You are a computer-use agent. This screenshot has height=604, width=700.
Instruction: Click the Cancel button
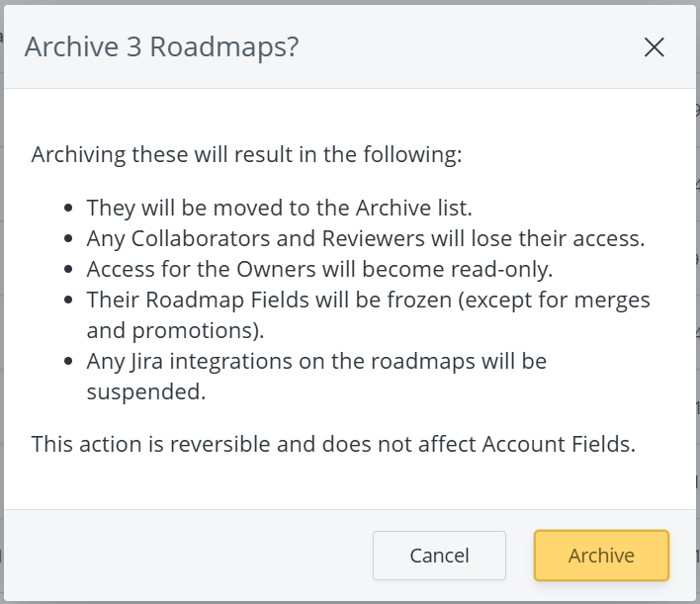pyautogui.click(x=439, y=556)
